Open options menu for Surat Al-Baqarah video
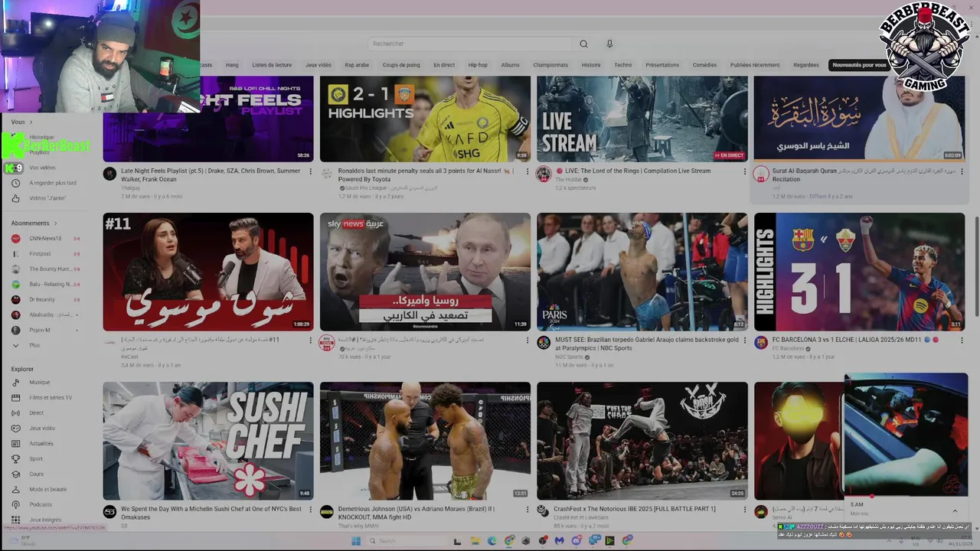Viewport: 980px width, 551px height. point(962,171)
